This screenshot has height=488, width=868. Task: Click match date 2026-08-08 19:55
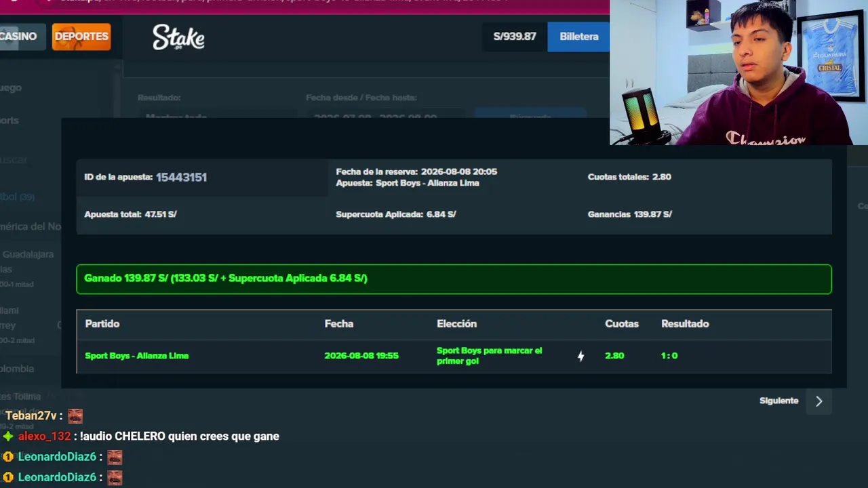(361, 356)
